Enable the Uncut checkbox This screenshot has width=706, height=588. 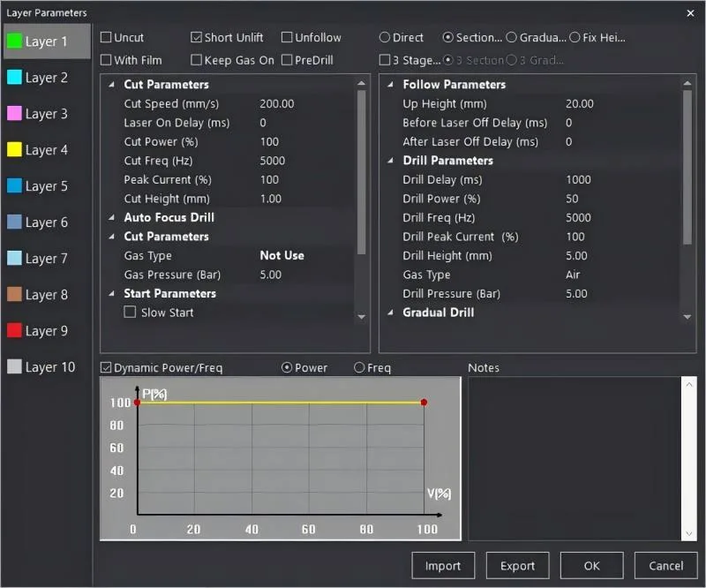(106, 37)
